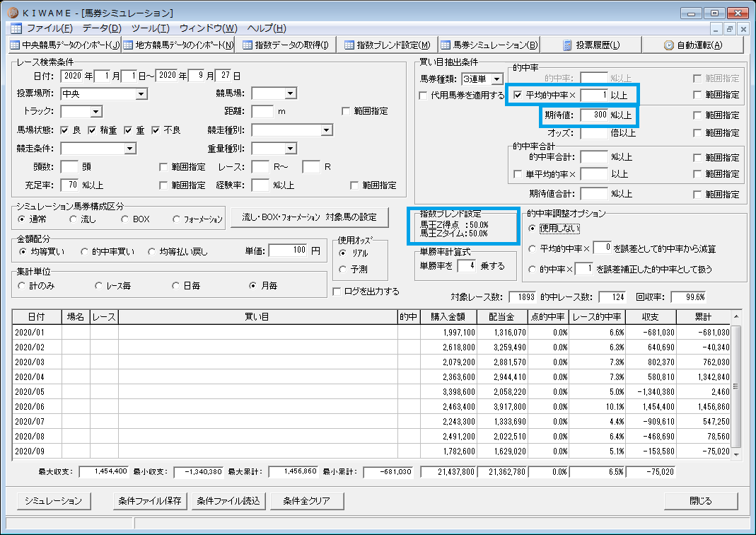Toggle the 良 track condition checkbox
This screenshot has width=756, height=535.
click(64, 130)
